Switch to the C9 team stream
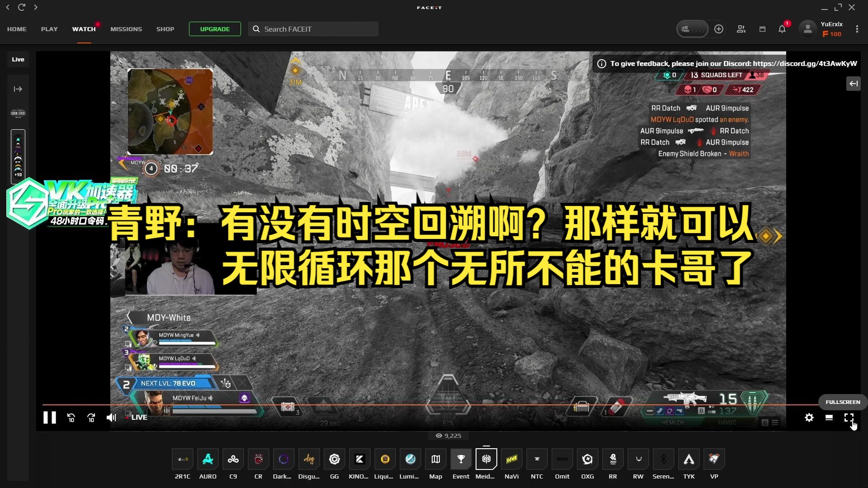868x488 pixels. (233, 459)
